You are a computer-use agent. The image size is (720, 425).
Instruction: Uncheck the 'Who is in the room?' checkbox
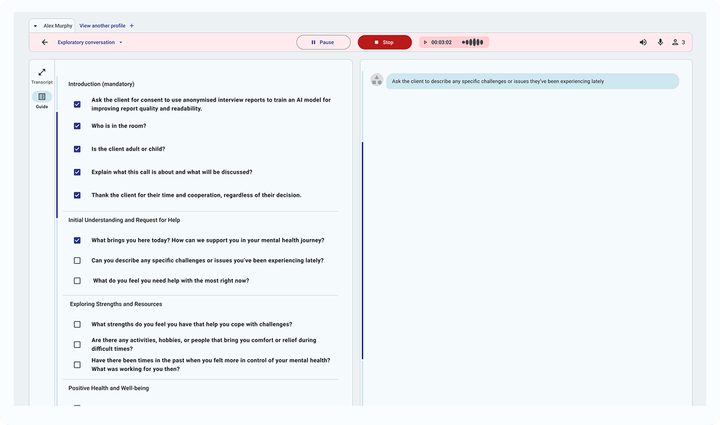(x=77, y=127)
